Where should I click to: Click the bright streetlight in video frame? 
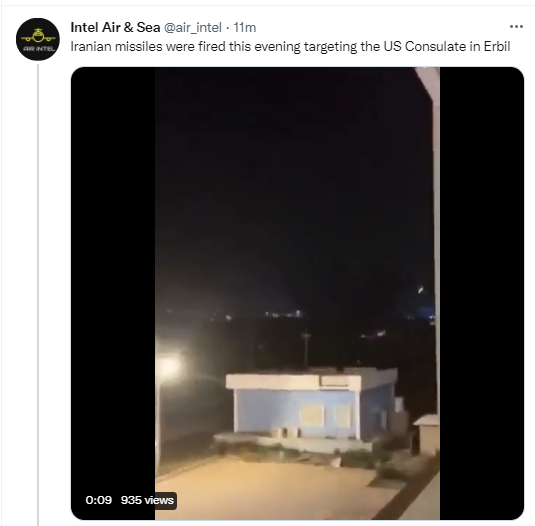point(169,367)
